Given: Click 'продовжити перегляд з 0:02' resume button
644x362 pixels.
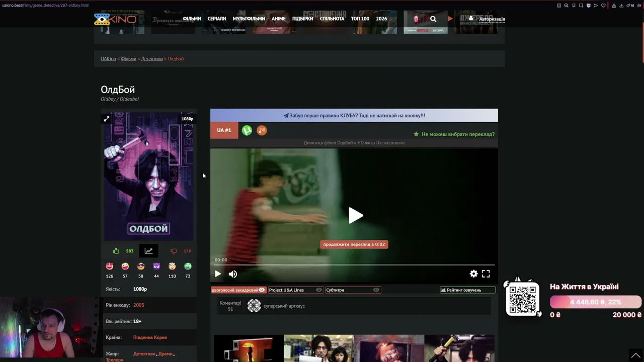Looking at the screenshot, I should [x=354, y=244].
